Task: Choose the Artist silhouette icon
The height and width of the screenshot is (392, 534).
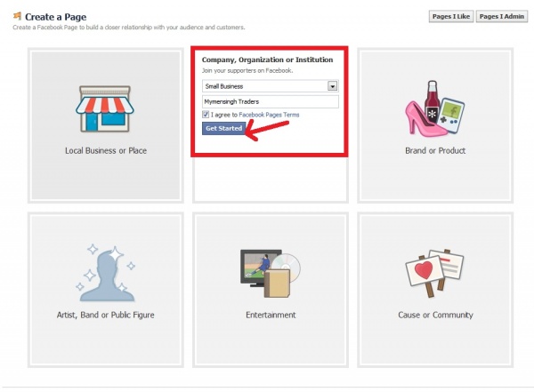Action: pyautogui.click(x=106, y=273)
